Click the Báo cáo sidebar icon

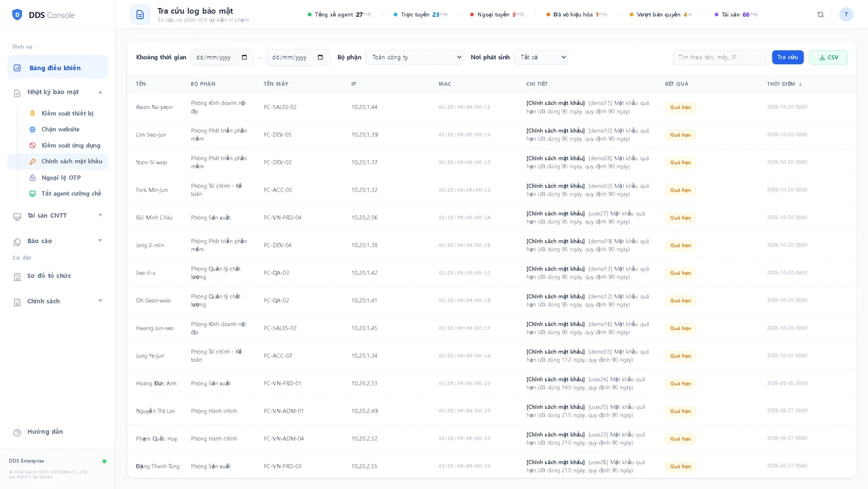17,241
